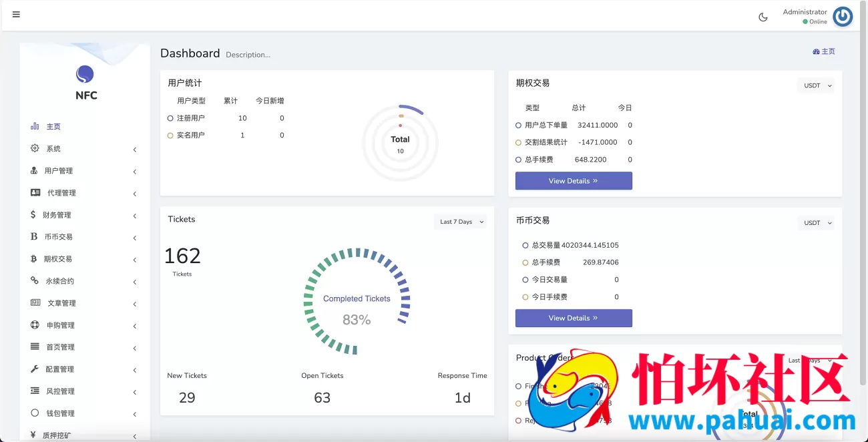Open the 申购管理 sidebar menu item
Image resolution: width=868 pixels, height=442 pixels.
(x=85, y=325)
